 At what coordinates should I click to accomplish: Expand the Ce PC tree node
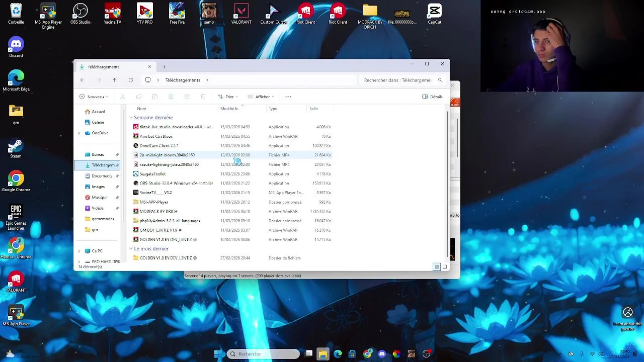pos(79,251)
